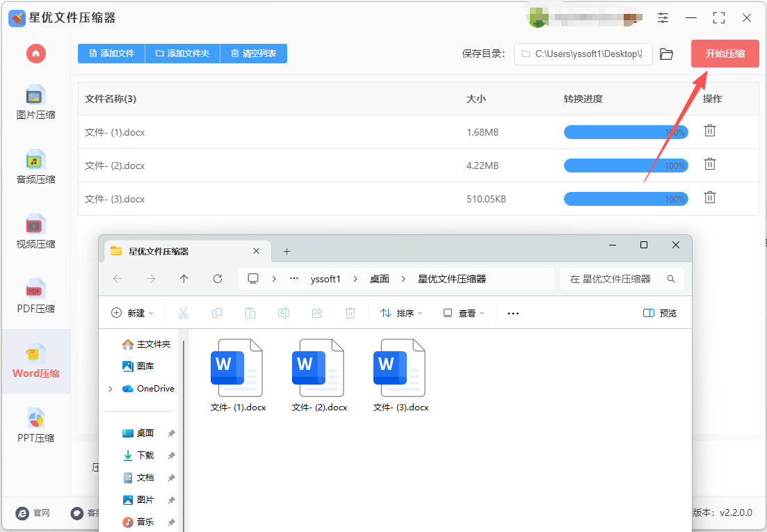Open PPT压缩 tool in sidebar
Image resolution: width=767 pixels, height=532 pixels.
[x=35, y=426]
